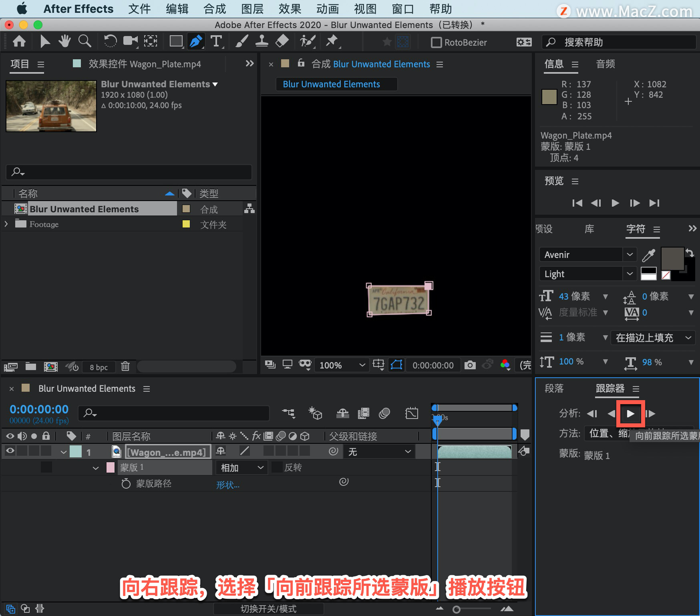The image size is (700, 616).
Task: Toggle the Wagon_Plate layer lock switch
Action: pos(46,451)
